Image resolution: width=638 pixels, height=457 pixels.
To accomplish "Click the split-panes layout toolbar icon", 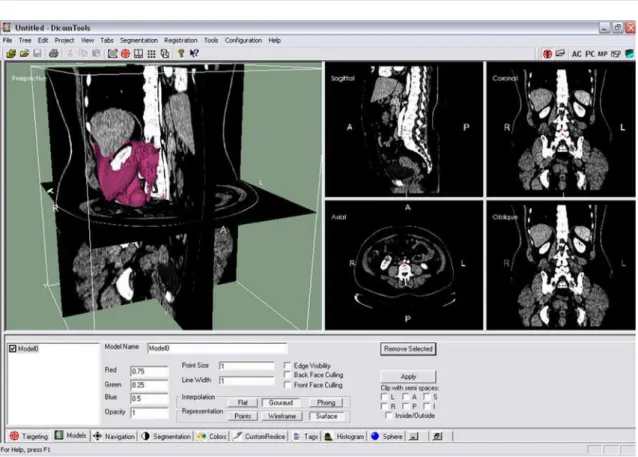I will pyautogui.click(x=139, y=53).
